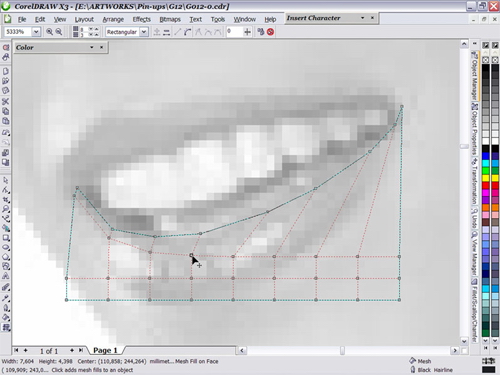Viewport: 500px width, 375px height.
Task: Close the Color docker panel
Action: [101, 47]
